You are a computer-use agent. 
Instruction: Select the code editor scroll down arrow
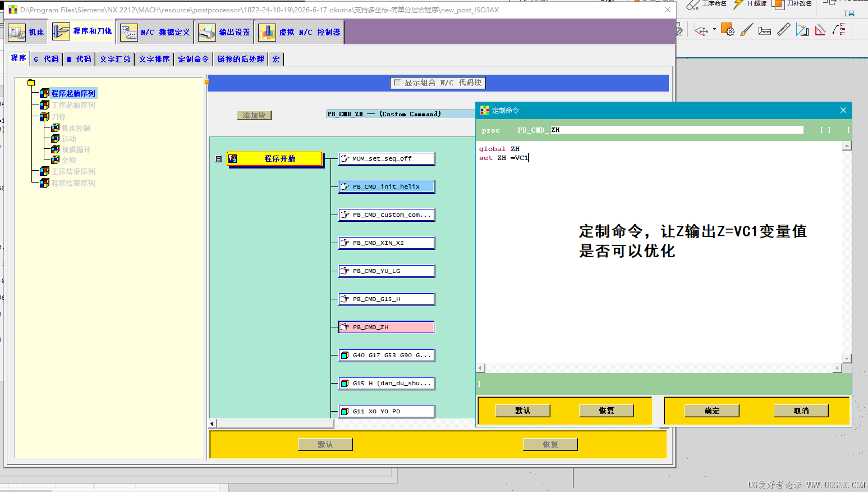tap(847, 358)
